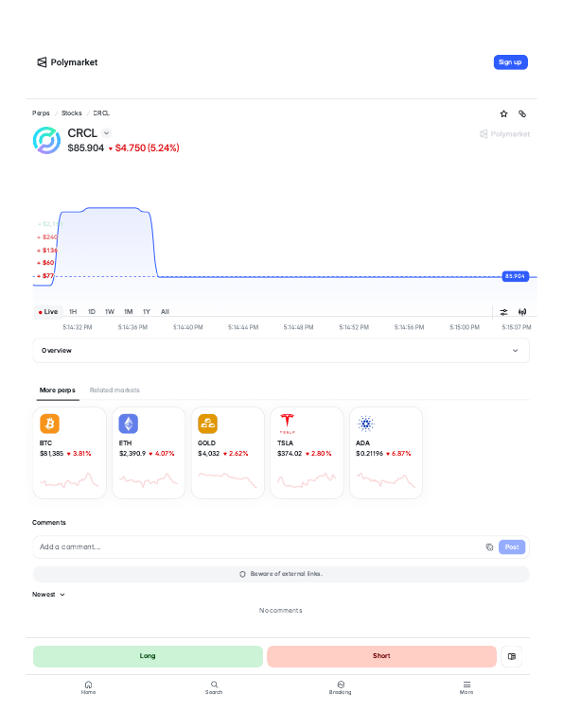Switch to the Related markets tab
Screen dimensions: 563x728
[114, 390]
